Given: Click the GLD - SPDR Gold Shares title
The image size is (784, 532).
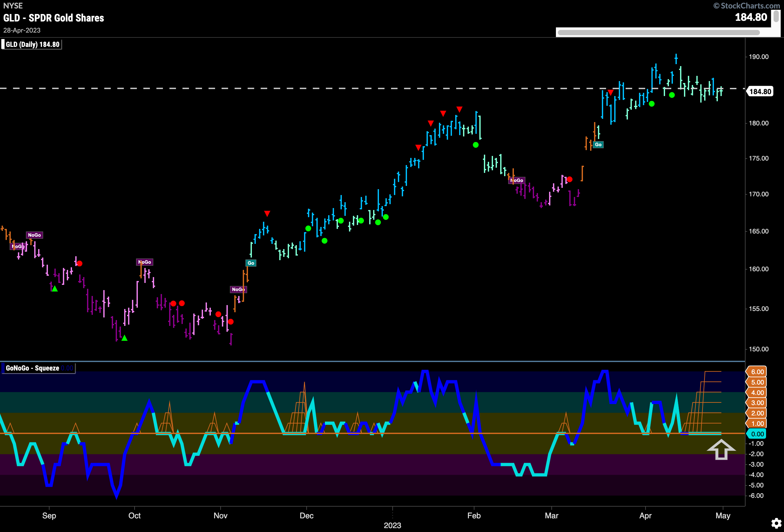Looking at the screenshot, I should 54,18.
